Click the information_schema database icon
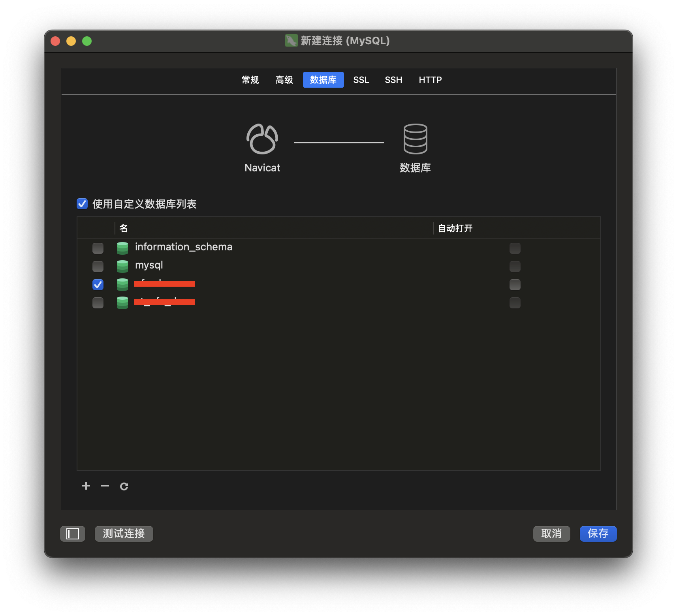 (x=122, y=248)
